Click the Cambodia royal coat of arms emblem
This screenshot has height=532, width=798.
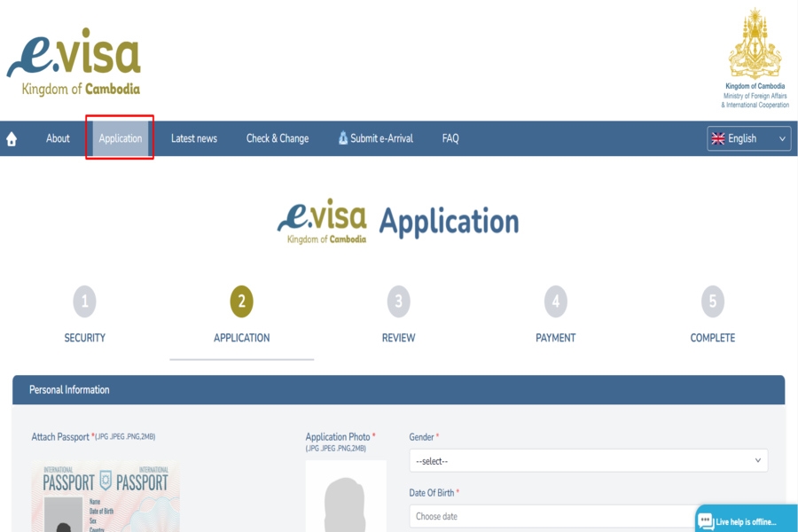[755, 43]
